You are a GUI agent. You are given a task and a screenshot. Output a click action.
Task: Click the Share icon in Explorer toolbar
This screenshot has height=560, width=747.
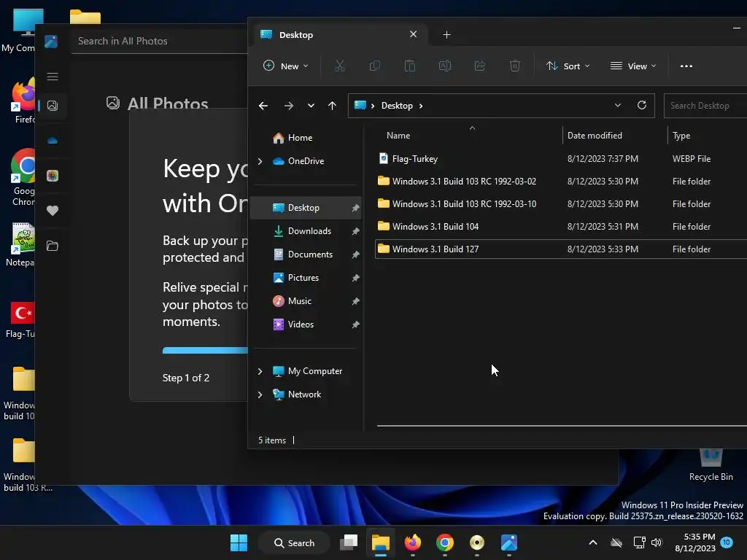coord(480,66)
